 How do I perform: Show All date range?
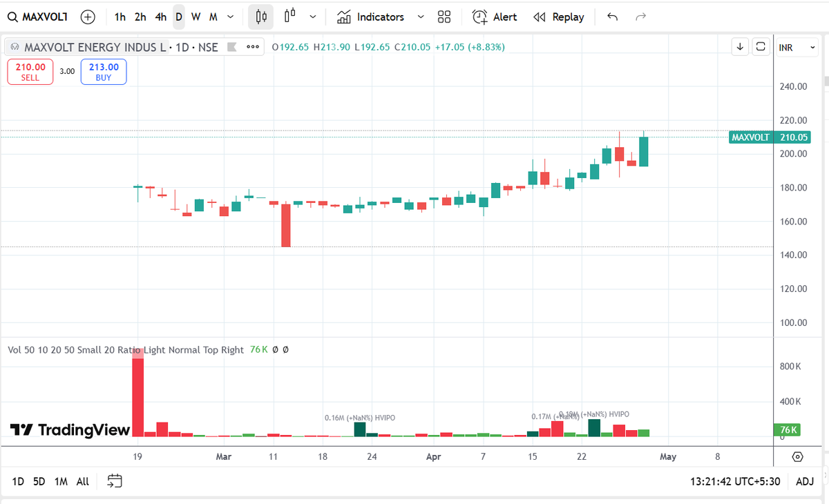tap(82, 481)
